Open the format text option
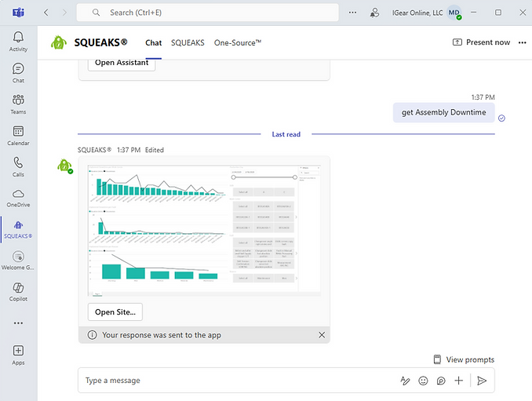Viewport: 532px width, 401px height. click(x=406, y=381)
